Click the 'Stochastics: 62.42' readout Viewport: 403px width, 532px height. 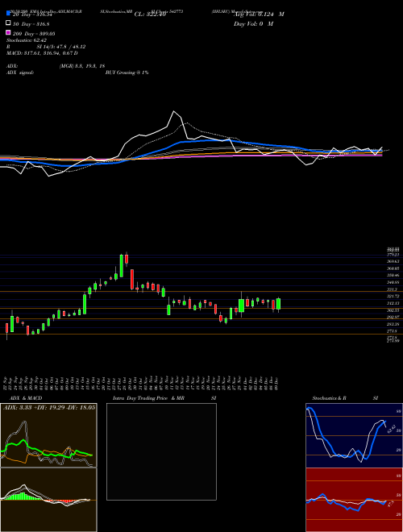click(x=27, y=40)
